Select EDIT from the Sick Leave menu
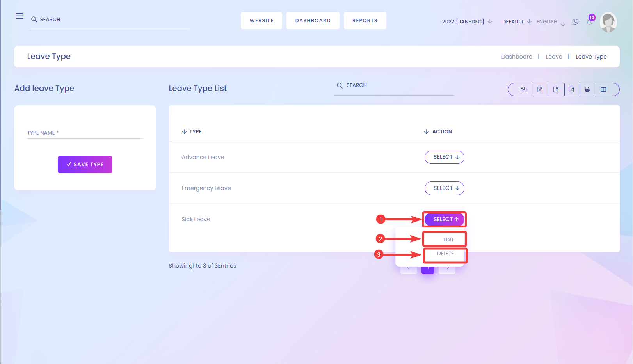This screenshot has width=633, height=364. click(x=444, y=238)
